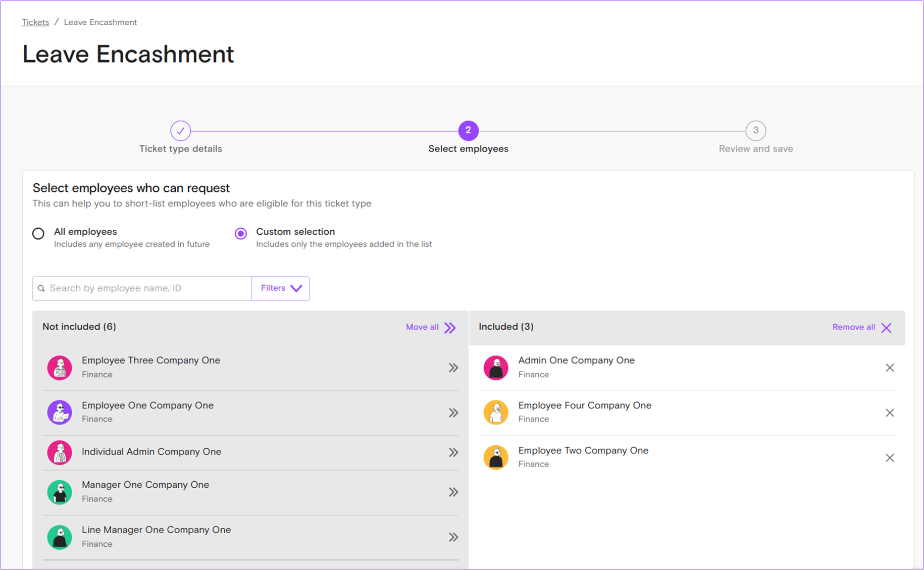
Task: Move Line Manager One Company One to included
Action: pos(453,537)
